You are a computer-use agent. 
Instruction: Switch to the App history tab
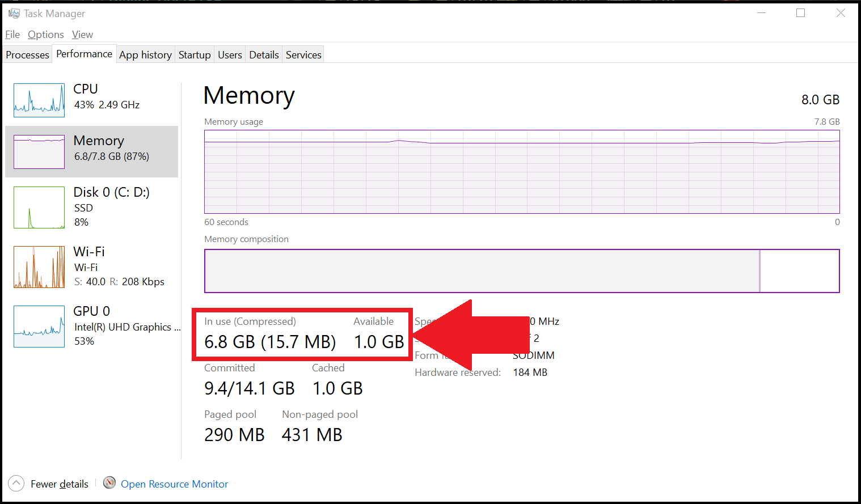pos(145,55)
